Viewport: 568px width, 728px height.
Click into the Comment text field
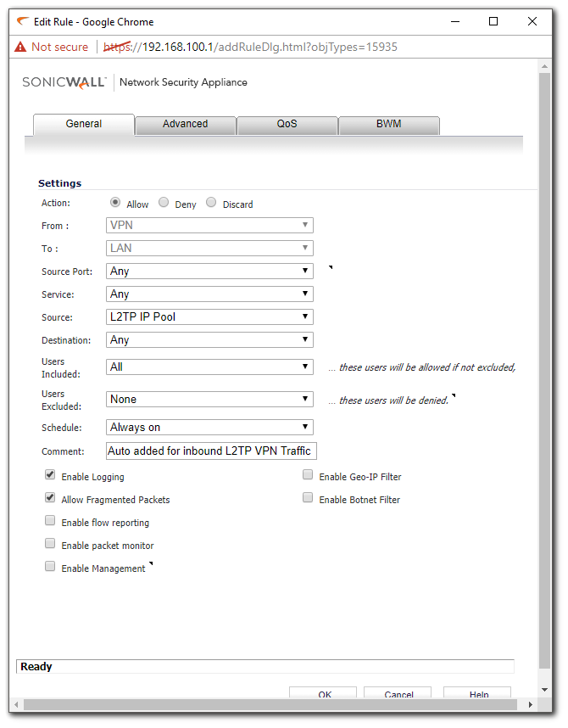pos(210,451)
